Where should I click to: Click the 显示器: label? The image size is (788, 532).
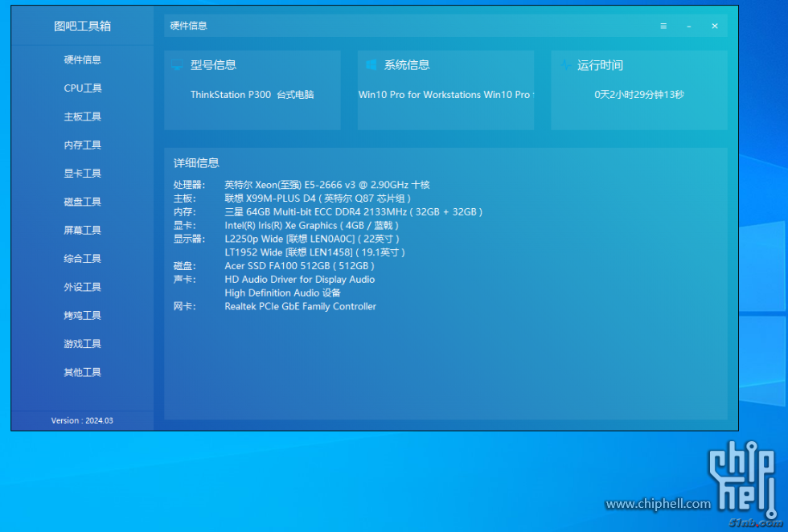(x=190, y=239)
